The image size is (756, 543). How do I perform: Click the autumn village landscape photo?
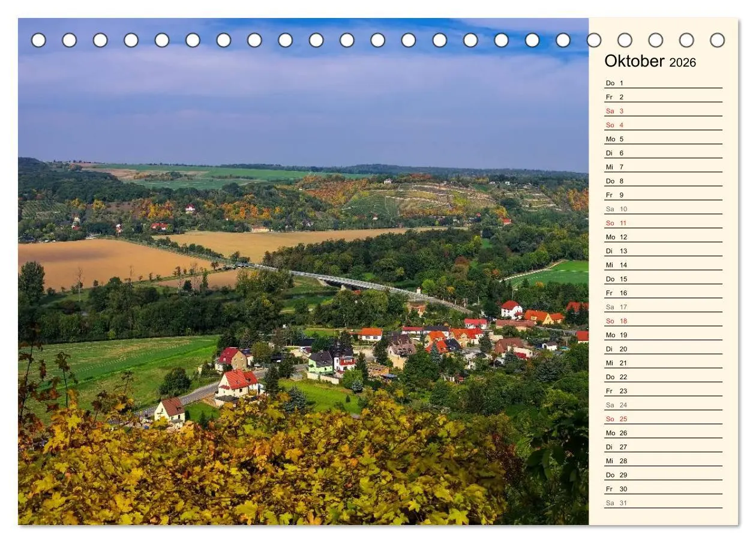(x=303, y=271)
